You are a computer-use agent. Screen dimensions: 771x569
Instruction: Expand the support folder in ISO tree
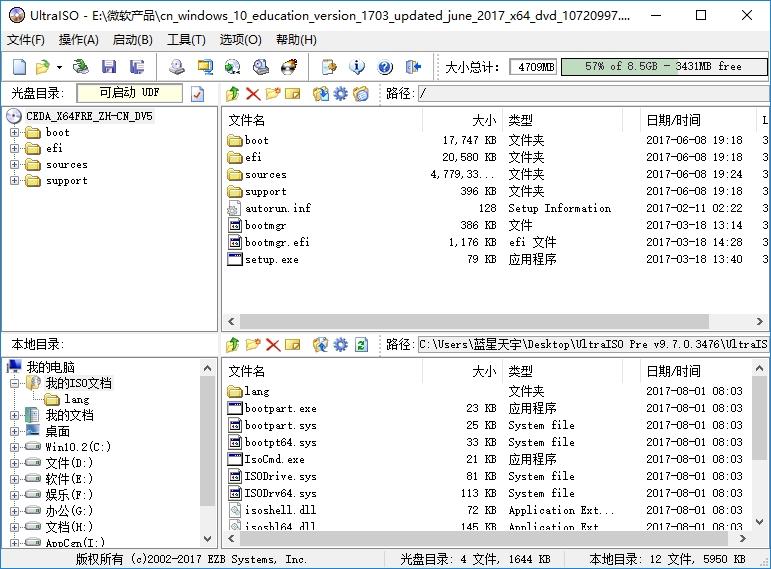[x=14, y=180]
